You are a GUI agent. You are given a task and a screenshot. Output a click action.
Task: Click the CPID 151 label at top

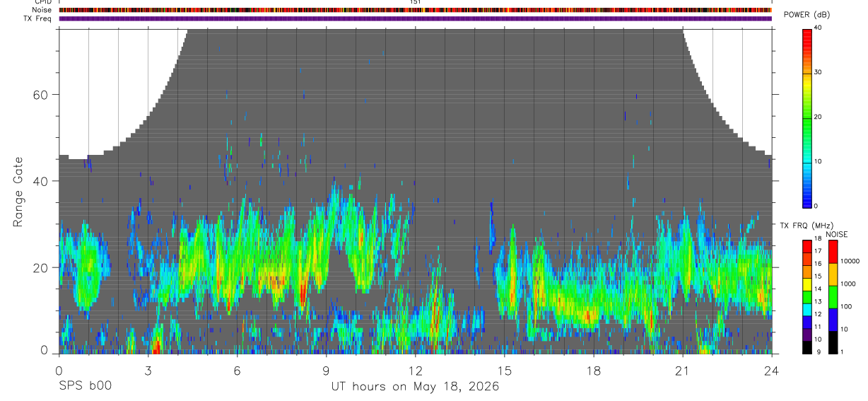tap(415, 2)
